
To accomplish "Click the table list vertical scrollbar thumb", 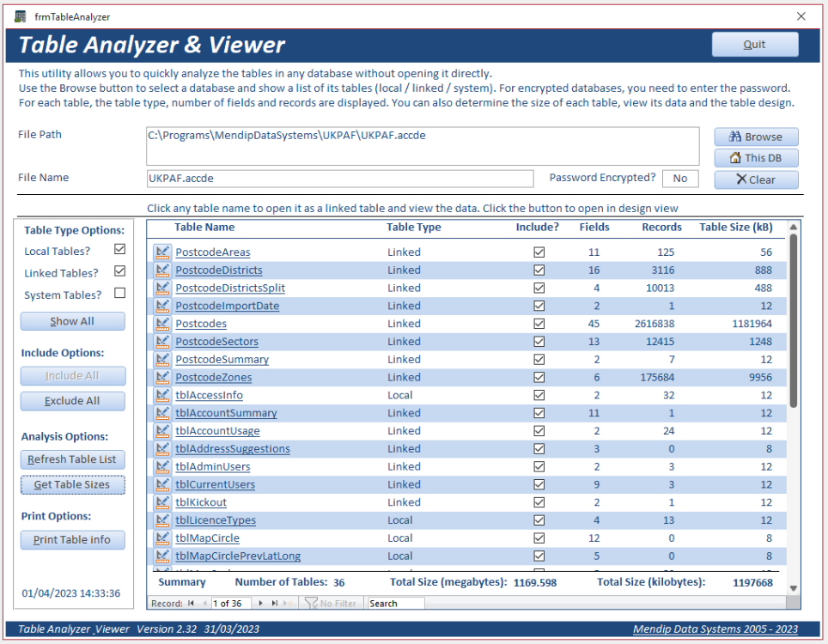I will [x=793, y=320].
